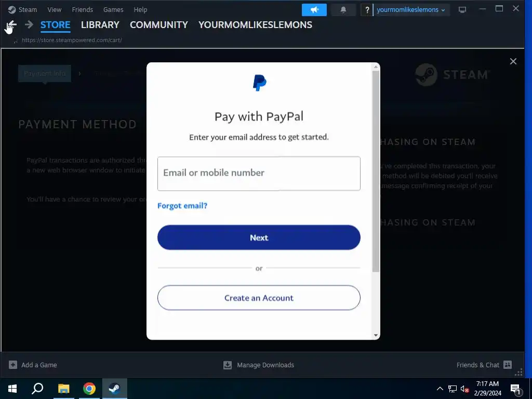Screen dimensions: 532x399
Task: Open the YOURMOMLIKESLEMONS profile tab
Action: click(x=255, y=25)
